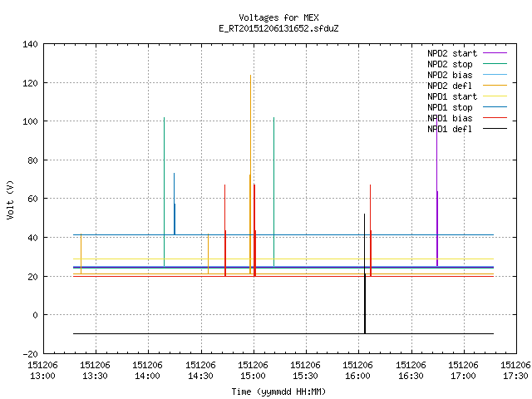Click the 'NPD1 stop' legend label
This screenshot has width=532, height=399.
450,107
